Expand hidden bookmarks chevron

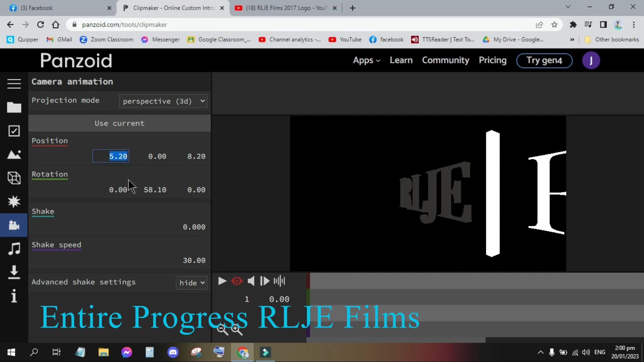[572, 40]
